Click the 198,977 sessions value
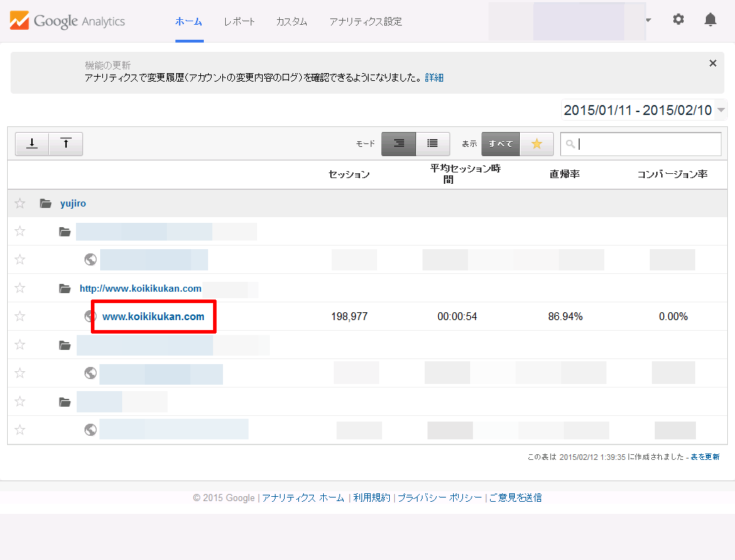The height and width of the screenshot is (560, 735). (349, 317)
